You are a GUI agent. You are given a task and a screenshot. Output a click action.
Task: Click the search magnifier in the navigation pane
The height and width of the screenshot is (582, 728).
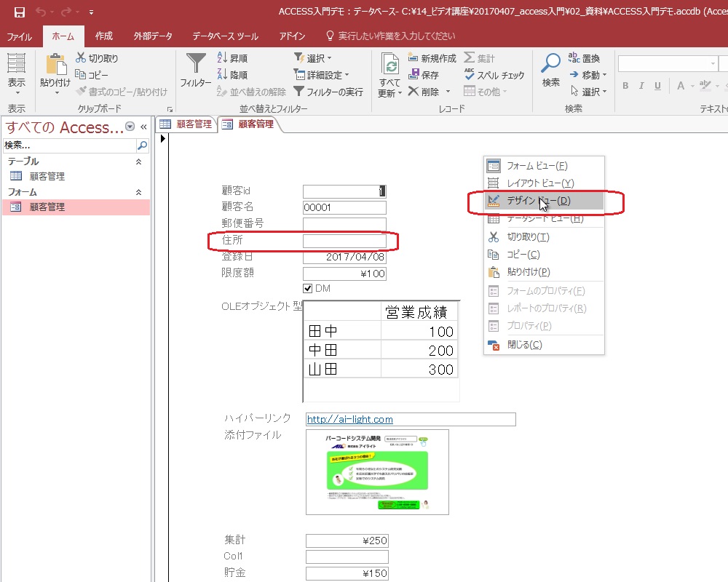pos(143,145)
